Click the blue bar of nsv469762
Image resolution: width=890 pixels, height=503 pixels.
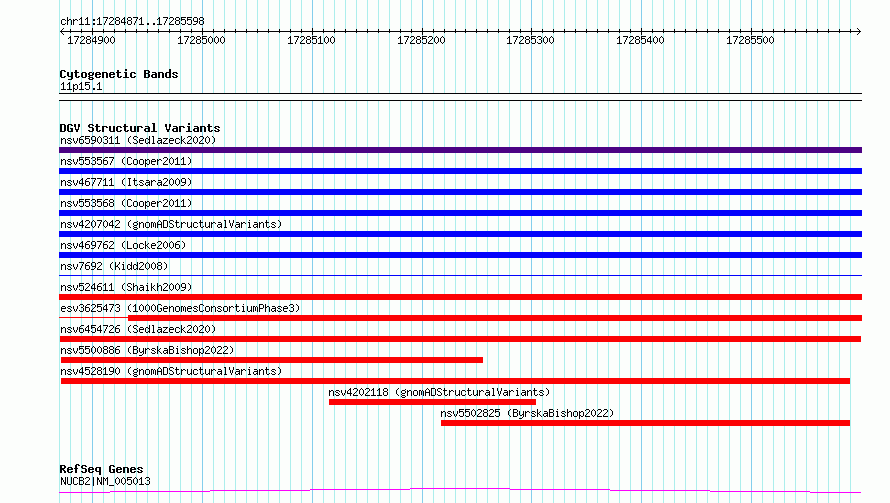(x=460, y=255)
